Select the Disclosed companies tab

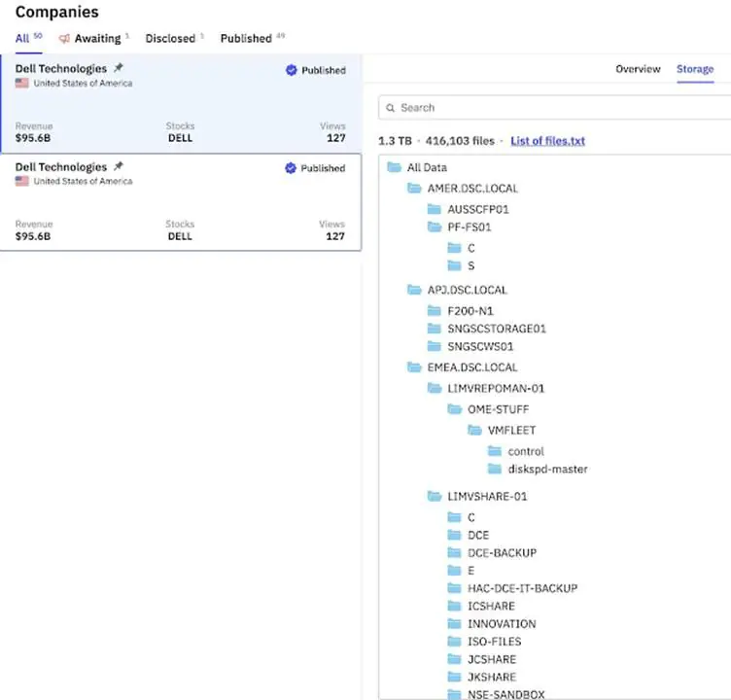(x=170, y=39)
